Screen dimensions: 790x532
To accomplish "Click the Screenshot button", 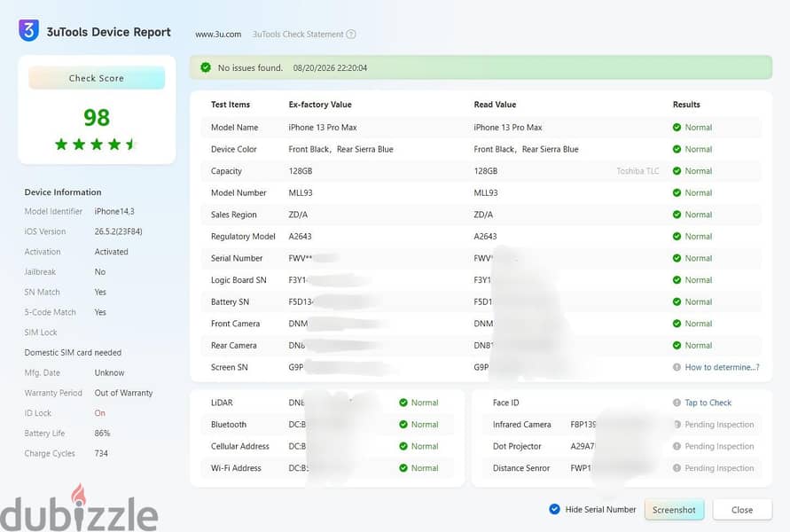I will point(674,510).
